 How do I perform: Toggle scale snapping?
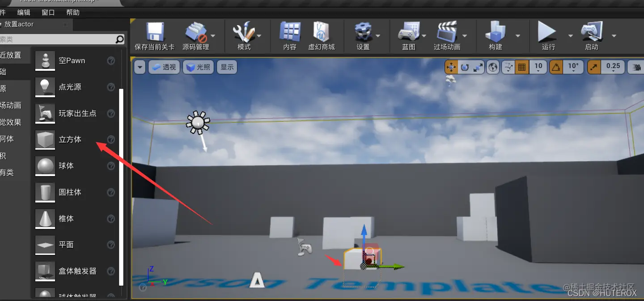594,67
